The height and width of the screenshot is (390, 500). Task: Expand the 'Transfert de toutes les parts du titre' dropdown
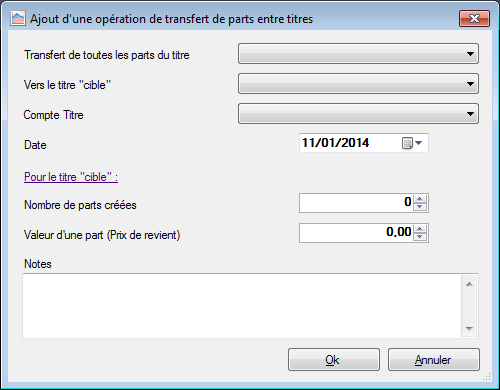358,54
